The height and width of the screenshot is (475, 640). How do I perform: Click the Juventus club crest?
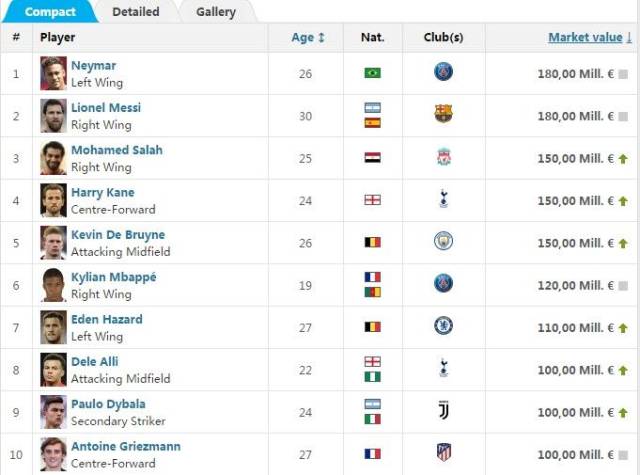443,410
